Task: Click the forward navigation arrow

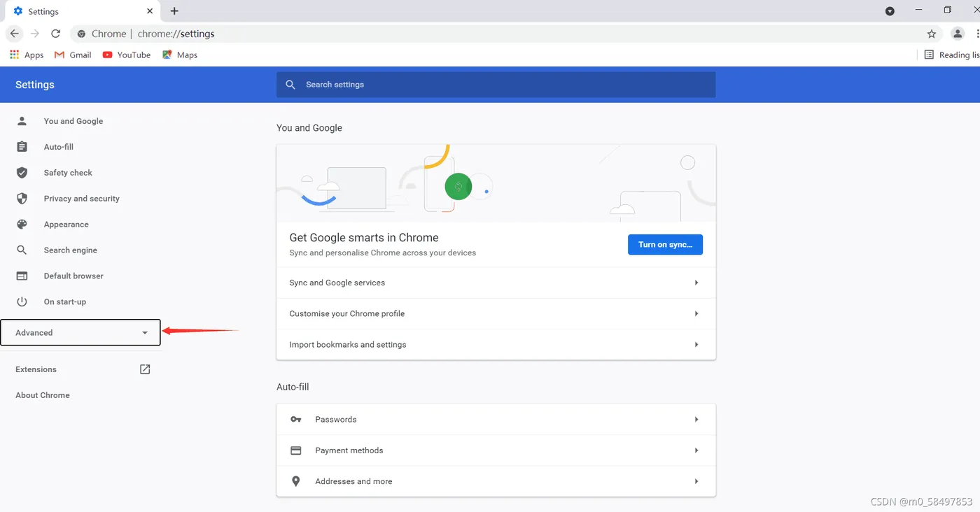Action: [x=35, y=34]
